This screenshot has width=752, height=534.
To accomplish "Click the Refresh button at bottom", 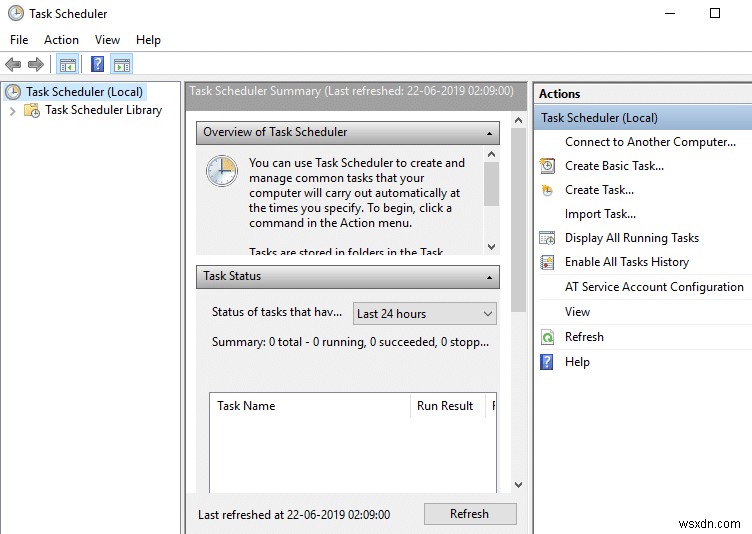I will click(x=470, y=514).
